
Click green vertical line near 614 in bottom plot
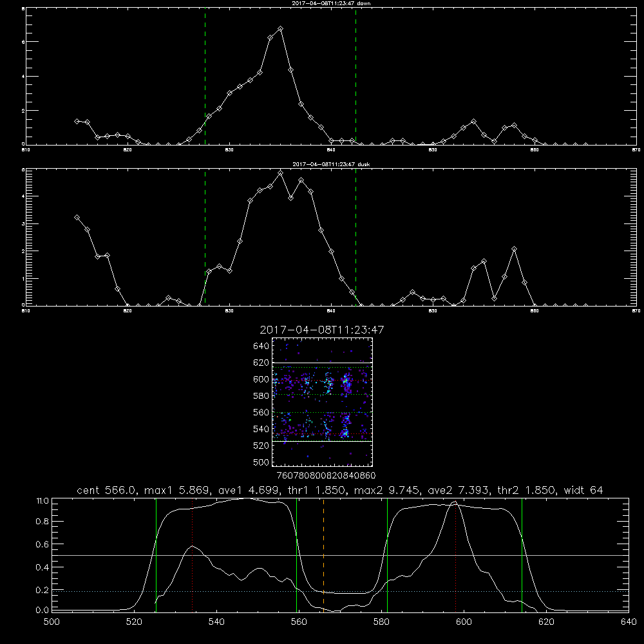click(x=522, y=555)
